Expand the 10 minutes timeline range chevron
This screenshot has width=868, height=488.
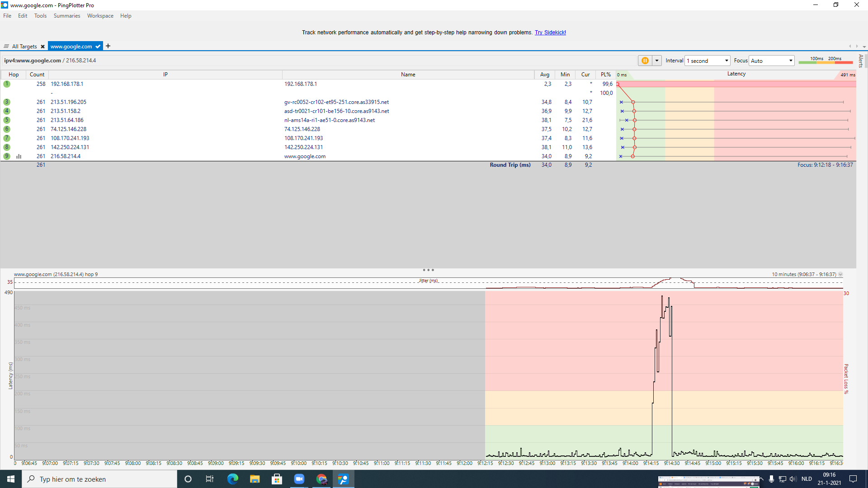[840, 275]
